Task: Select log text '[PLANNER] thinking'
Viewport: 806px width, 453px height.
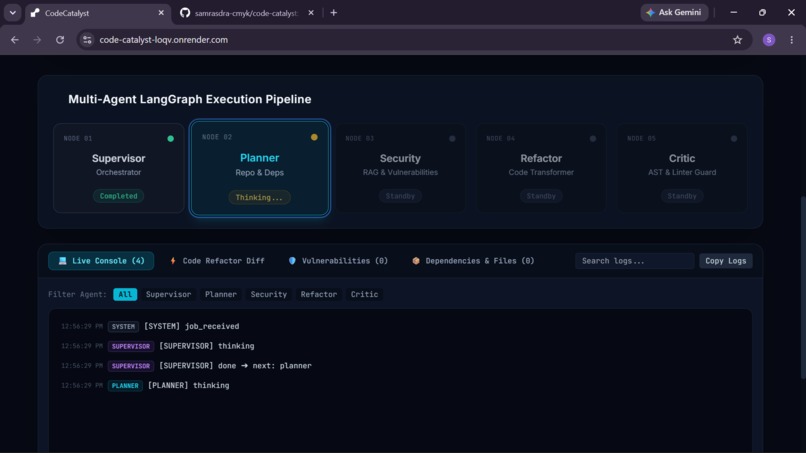Action: (x=189, y=386)
